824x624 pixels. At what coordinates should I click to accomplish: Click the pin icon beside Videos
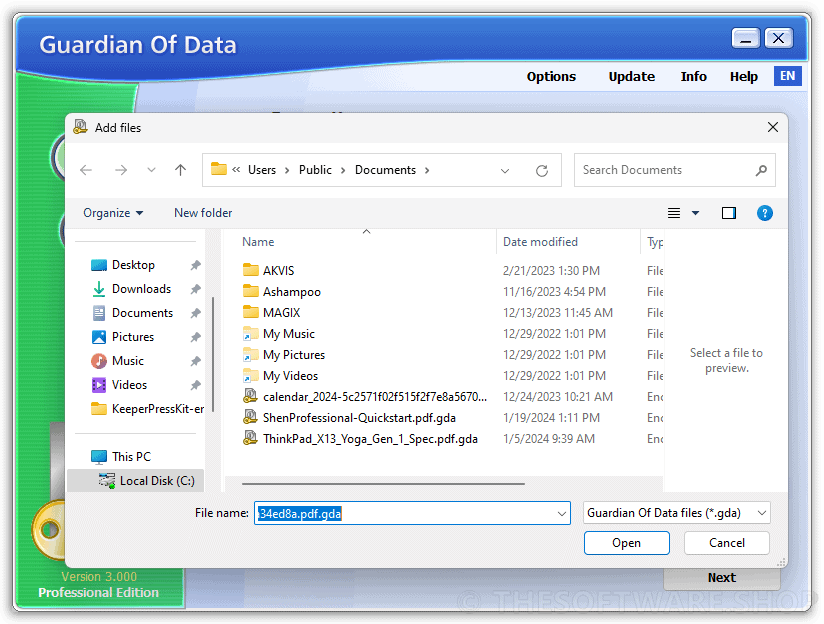195,385
